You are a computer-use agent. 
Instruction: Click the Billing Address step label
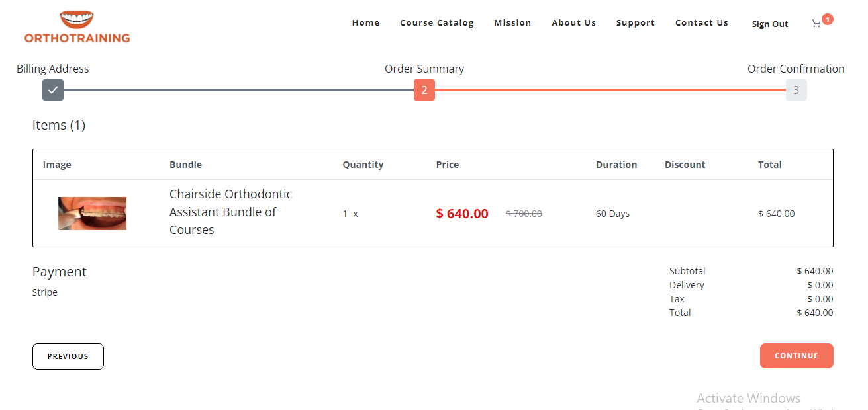(x=53, y=69)
